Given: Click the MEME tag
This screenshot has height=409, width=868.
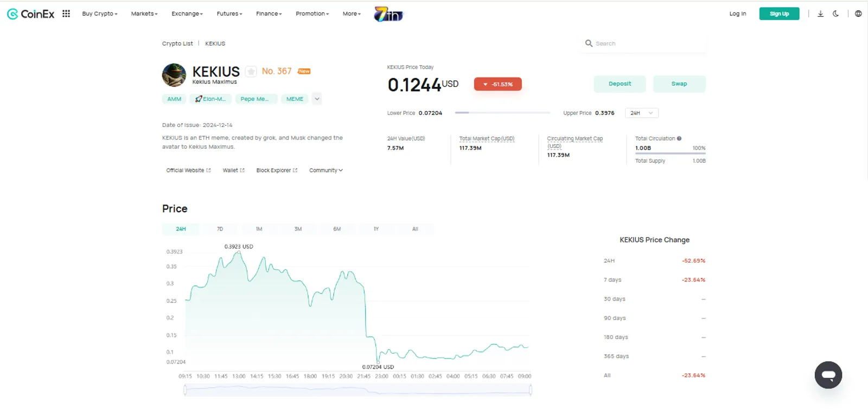Looking at the screenshot, I should (x=295, y=99).
